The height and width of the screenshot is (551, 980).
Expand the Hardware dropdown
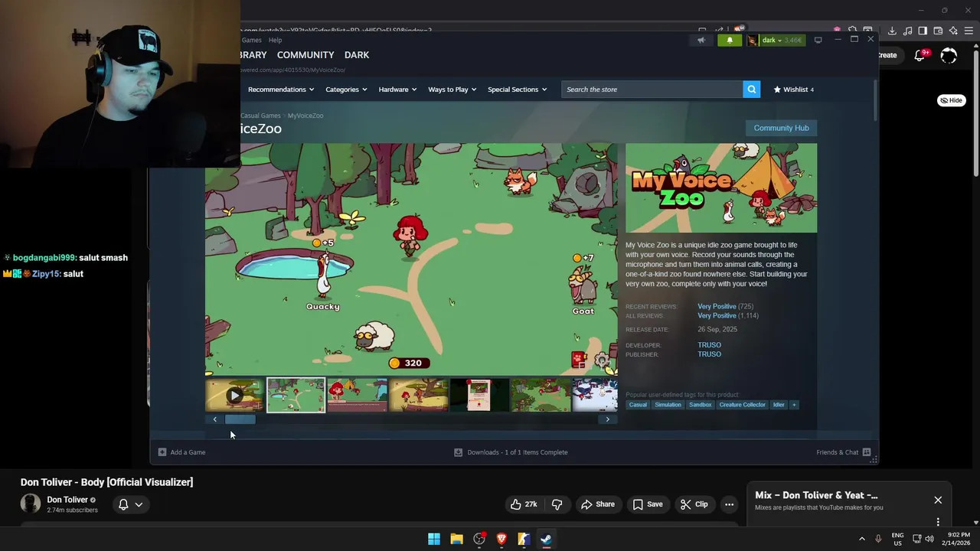point(397,90)
